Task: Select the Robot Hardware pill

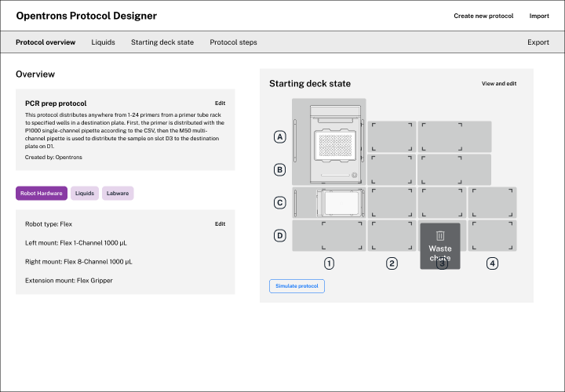Action: [42, 194]
